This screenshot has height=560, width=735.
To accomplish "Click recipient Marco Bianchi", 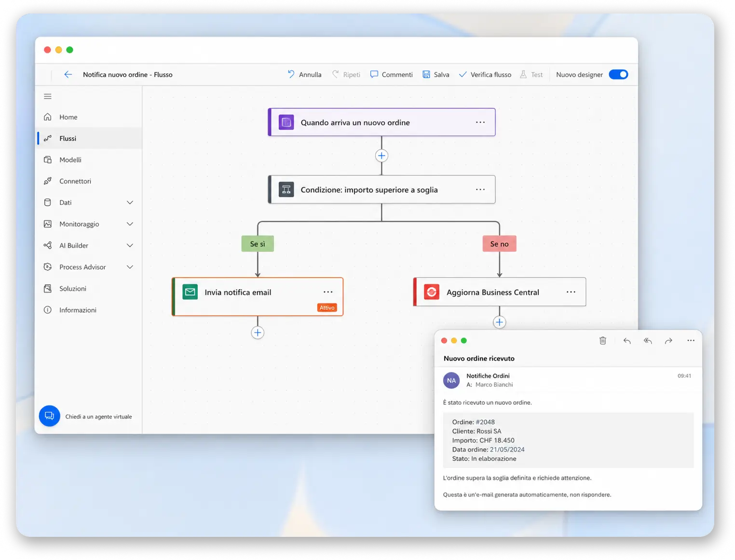I will coord(494,385).
